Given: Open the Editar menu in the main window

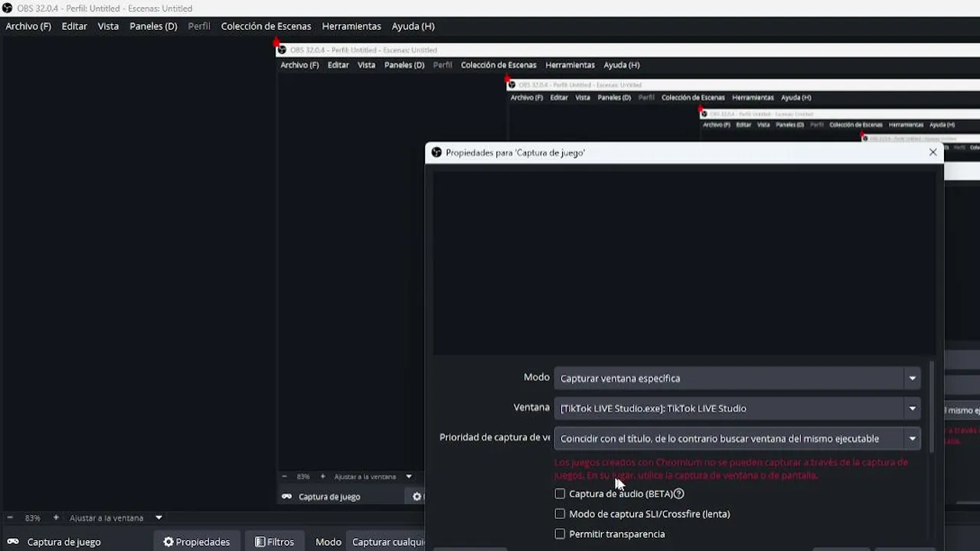Looking at the screenshot, I should click(x=74, y=26).
